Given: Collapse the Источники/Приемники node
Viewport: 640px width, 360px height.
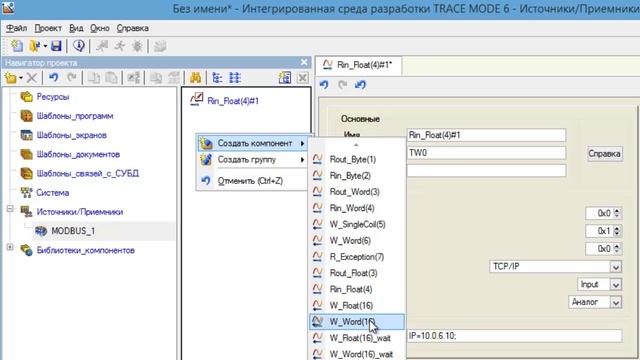Looking at the screenshot, I should click(x=10, y=209).
